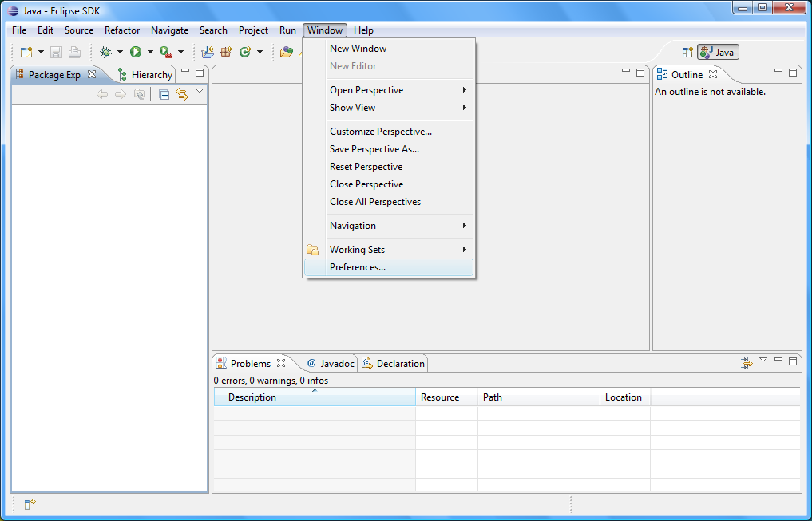The image size is (812, 521).
Task: Open Preferences... from the Window menu
Action: click(x=388, y=267)
